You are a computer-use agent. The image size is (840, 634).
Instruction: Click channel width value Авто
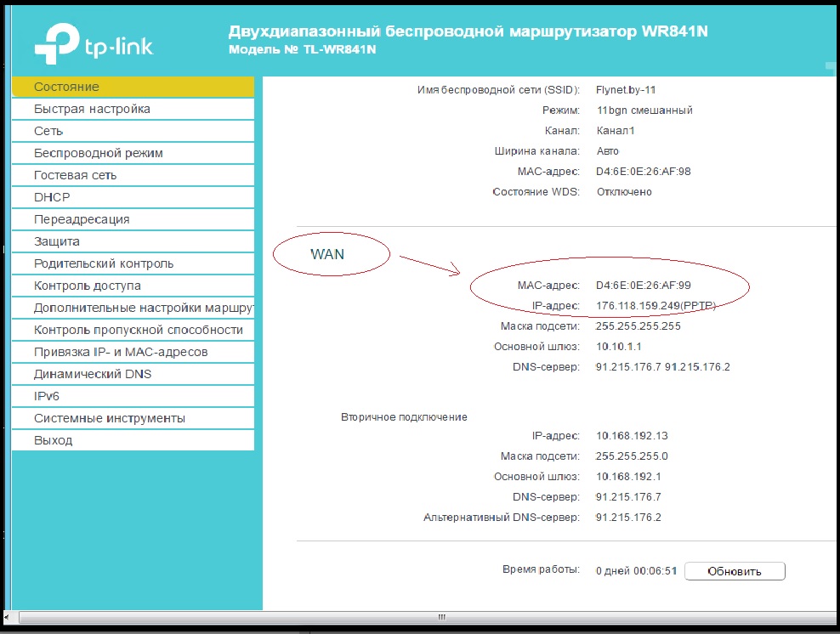[x=608, y=151]
